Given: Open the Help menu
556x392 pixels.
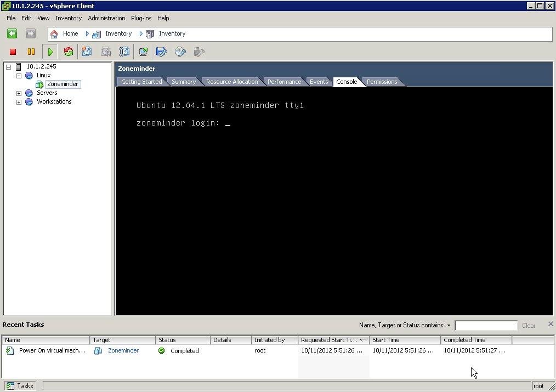Looking at the screenshot, I should click(163, 18).
